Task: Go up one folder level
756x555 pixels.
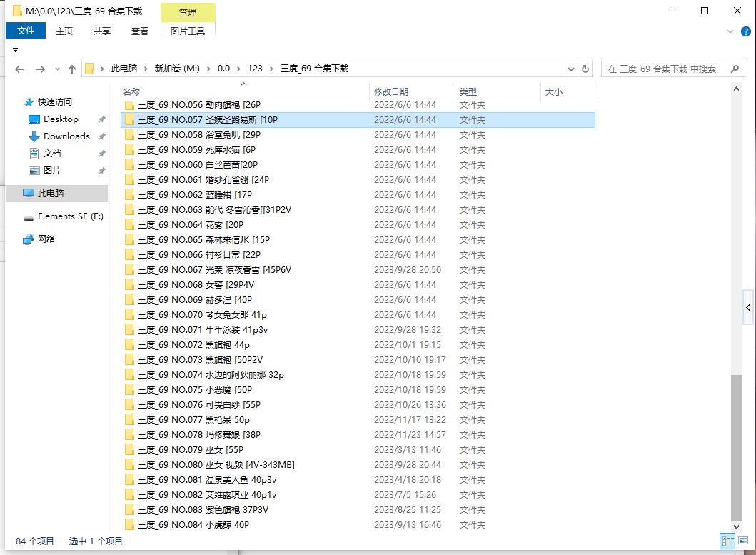Action: pyautogui.click(x=72, y=69)
